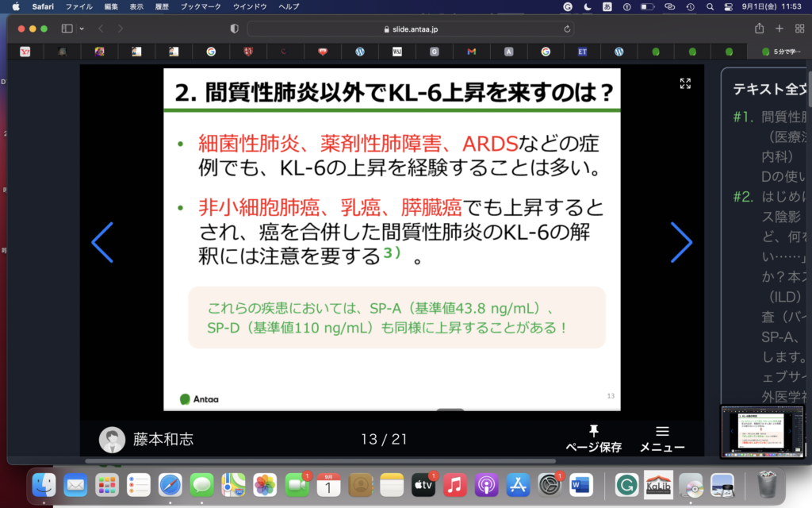Toggle the Safari sidebar
The image size is (812, 508).
(67, 29)
